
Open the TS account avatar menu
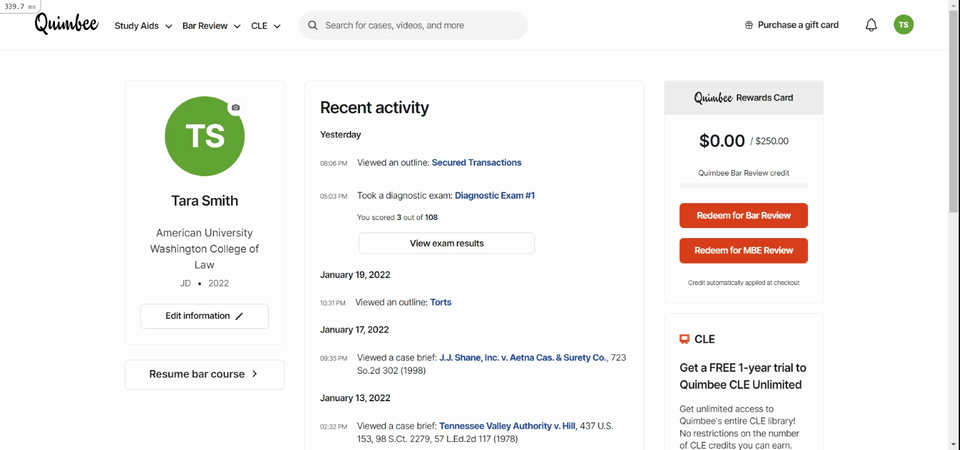(903, 25)
